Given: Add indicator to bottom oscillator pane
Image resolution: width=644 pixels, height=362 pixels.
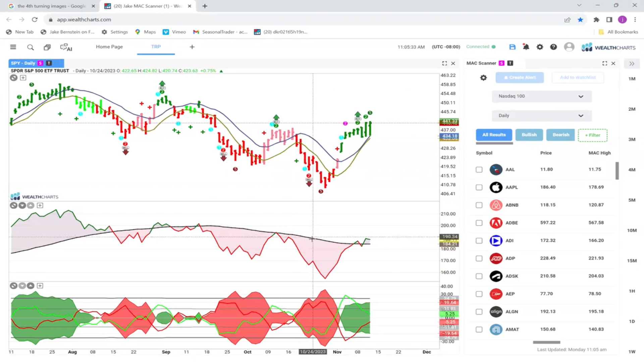Looking at the screenshot, I should click(x=40, y=286).
